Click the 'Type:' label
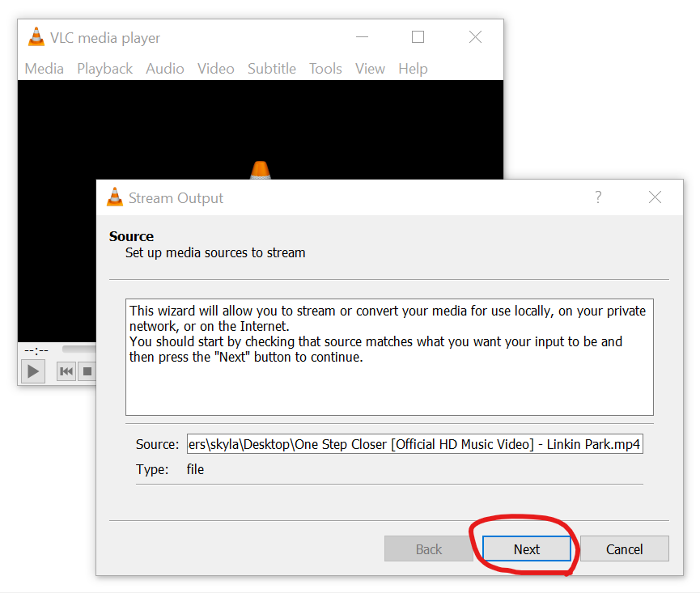Screen dimensions: 700x593 point(152,469)
